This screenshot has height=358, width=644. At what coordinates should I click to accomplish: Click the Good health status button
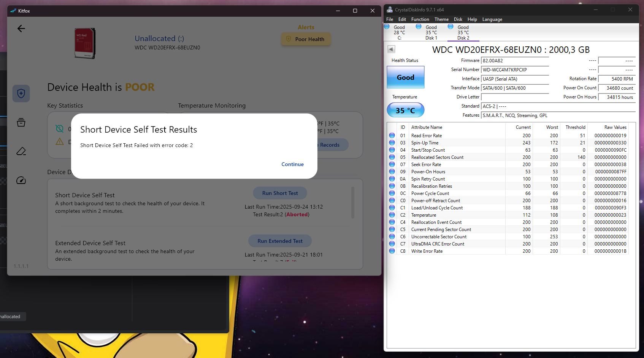pos(405,77)
